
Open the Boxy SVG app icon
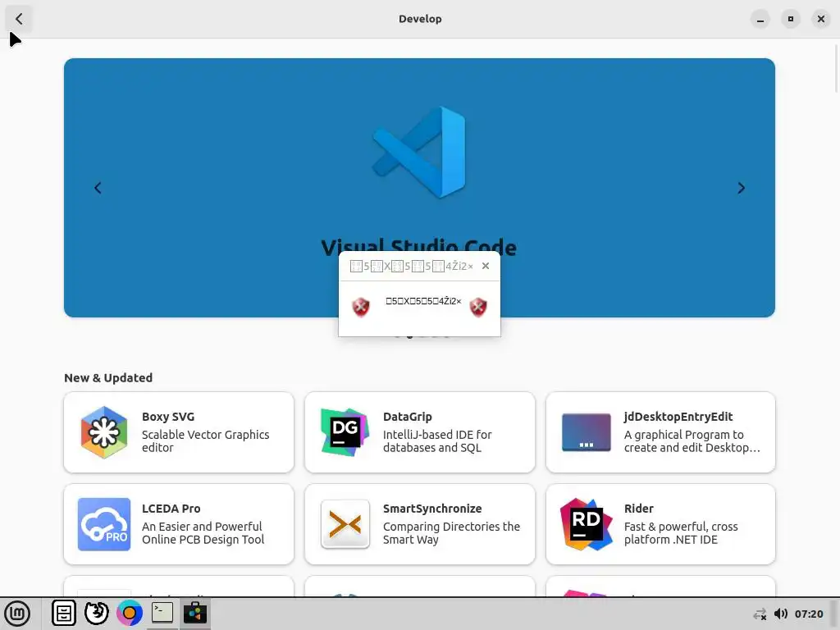pos(104,432)
